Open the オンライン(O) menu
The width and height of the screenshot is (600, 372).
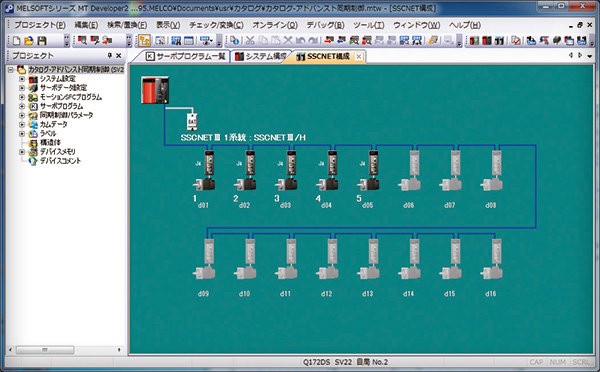[275, 25]
